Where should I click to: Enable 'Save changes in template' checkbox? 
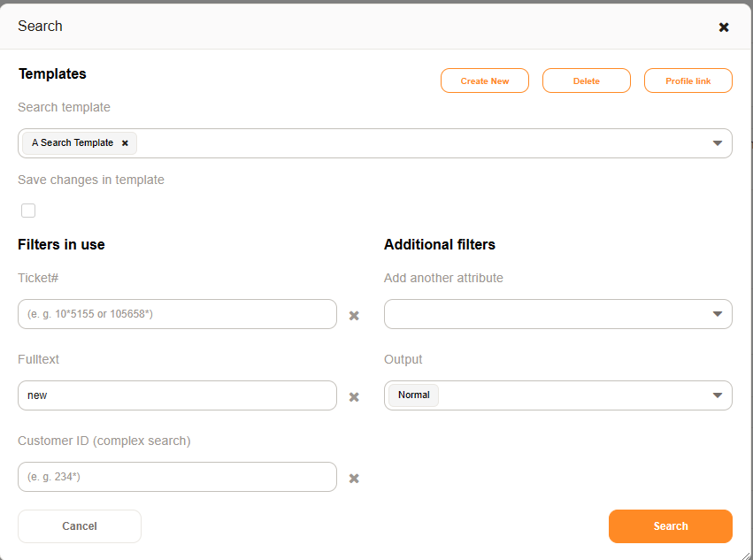[28, 211]
